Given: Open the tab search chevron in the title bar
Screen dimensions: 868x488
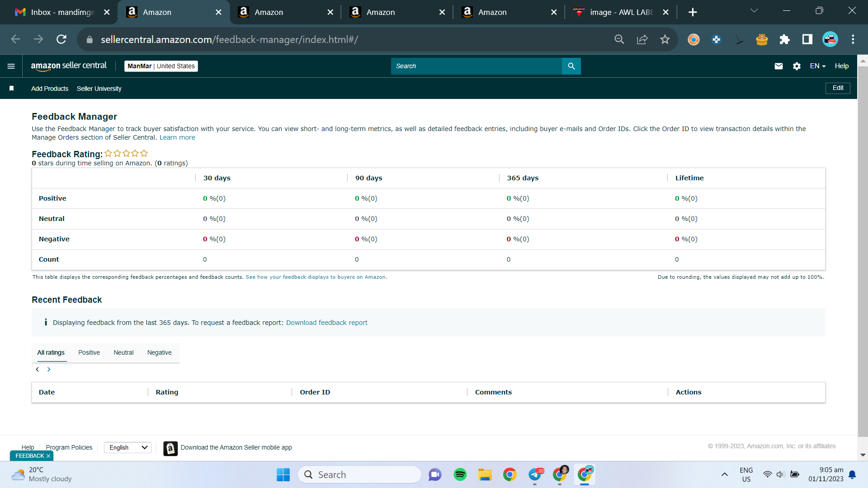Looking at the screenshot, I should pos(754,10).
